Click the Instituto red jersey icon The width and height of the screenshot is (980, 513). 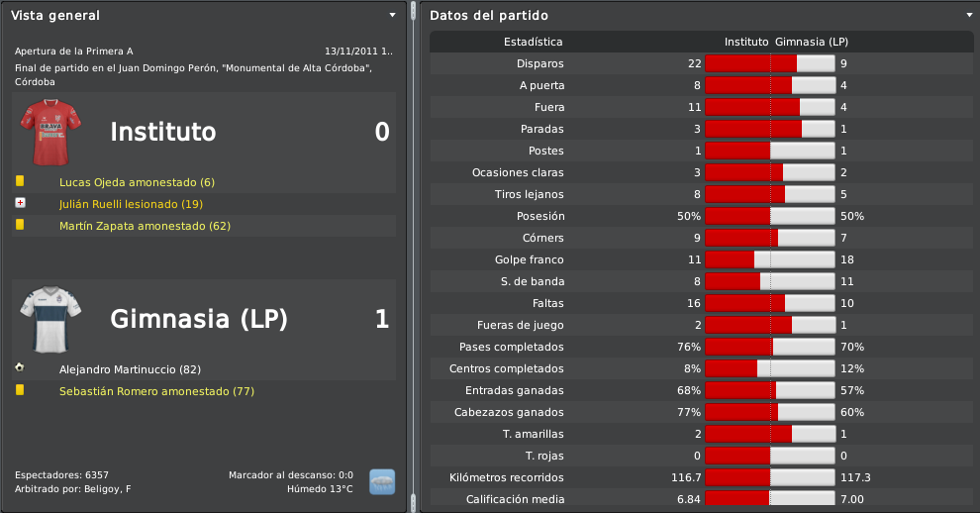pyautogui.click(x=50, y=132)
